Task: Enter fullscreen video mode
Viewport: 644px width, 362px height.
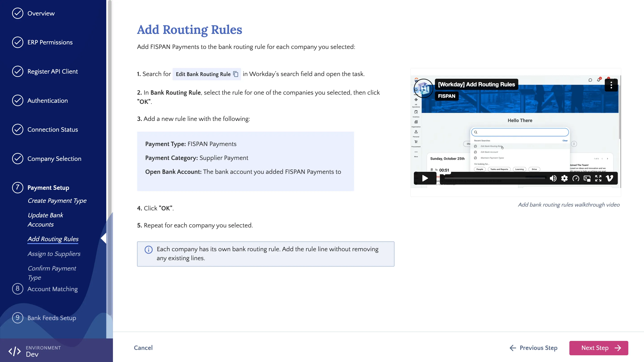Action: click(x=598, y=178)
